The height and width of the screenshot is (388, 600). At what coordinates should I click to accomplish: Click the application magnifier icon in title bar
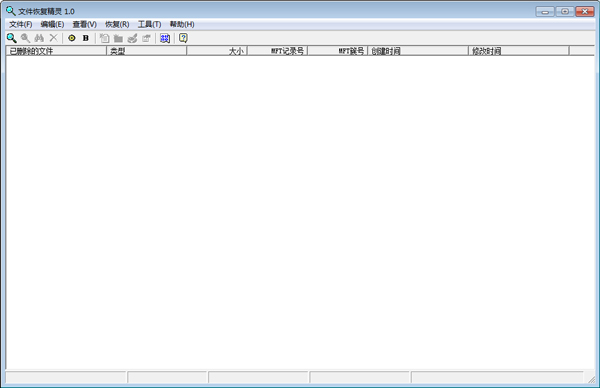(11, 11)
